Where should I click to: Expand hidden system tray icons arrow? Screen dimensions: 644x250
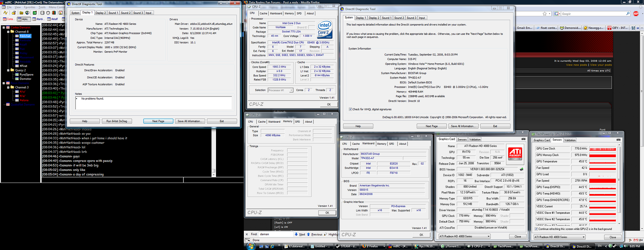[x=606, y=246]
